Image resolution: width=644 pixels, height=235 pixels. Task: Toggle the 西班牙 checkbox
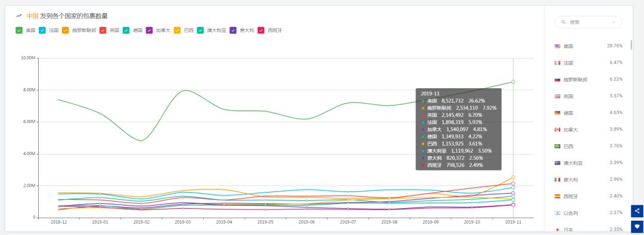pos(261,30)
